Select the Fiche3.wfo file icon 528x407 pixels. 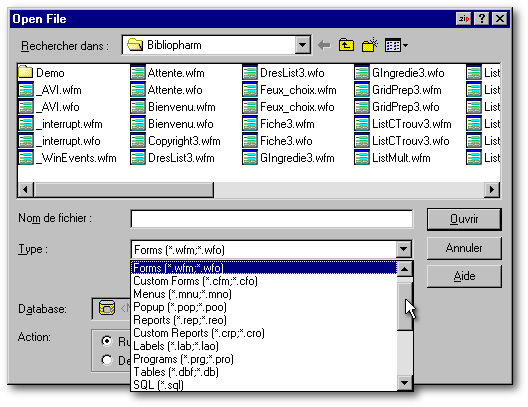coord(250,141)
